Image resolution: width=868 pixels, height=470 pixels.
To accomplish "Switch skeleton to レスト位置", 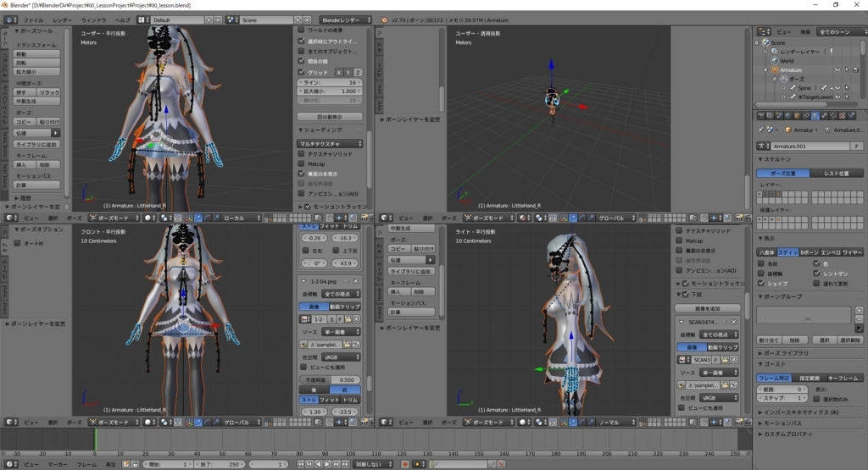I will click(x=837, y=173).
